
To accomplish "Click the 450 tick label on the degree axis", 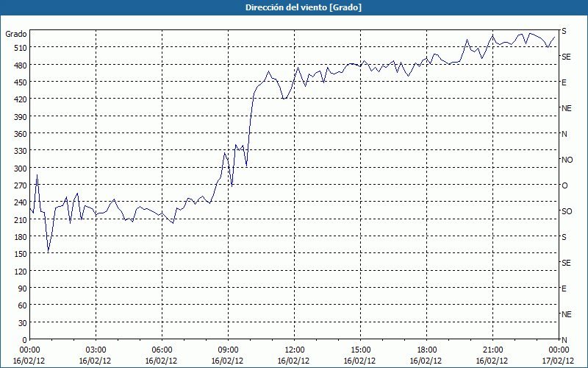I will pos(21,82).
